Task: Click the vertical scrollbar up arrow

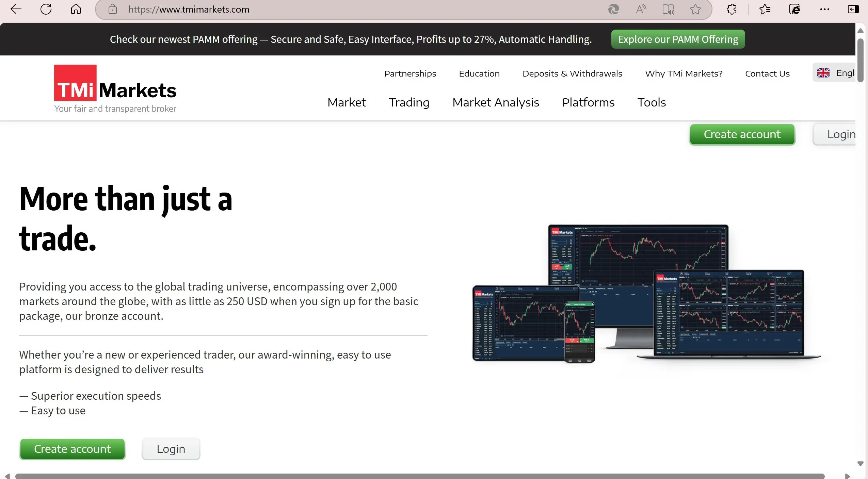Action: click(861, 31)
